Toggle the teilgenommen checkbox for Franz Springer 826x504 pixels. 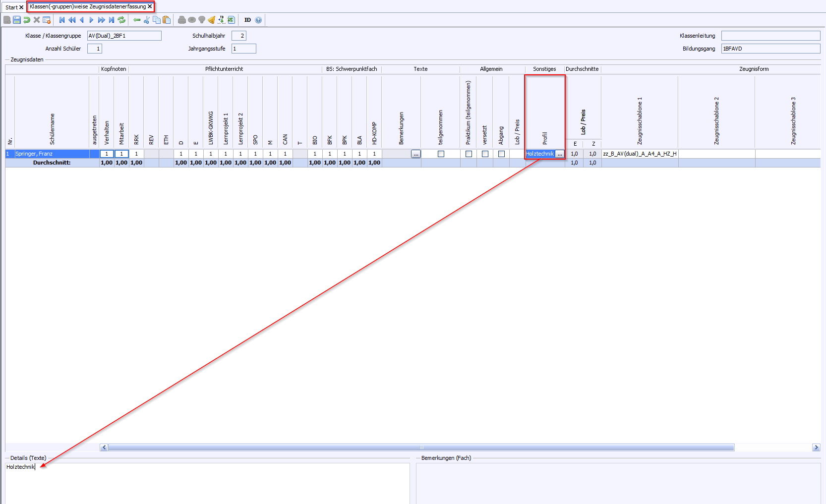(441, 154)
